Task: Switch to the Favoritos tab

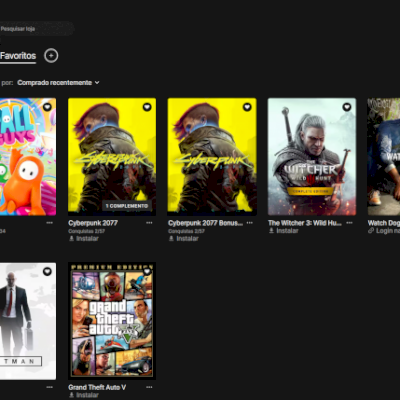Action: click(18, 56)
